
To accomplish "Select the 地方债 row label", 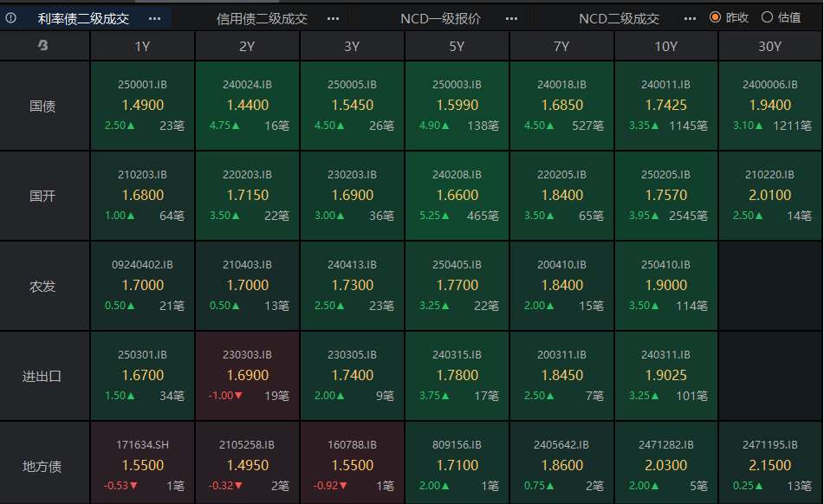I will click(43, 466).
